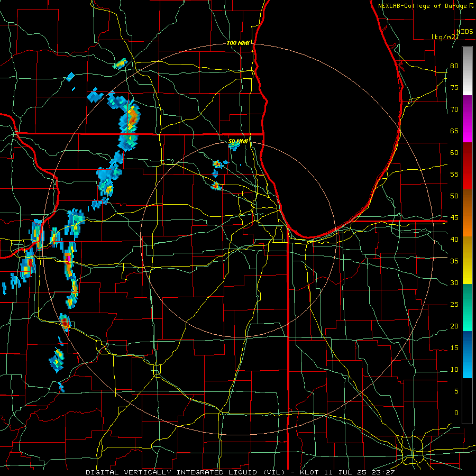Pick the yellow segment of the VIL legend

(x=467, y=260)
